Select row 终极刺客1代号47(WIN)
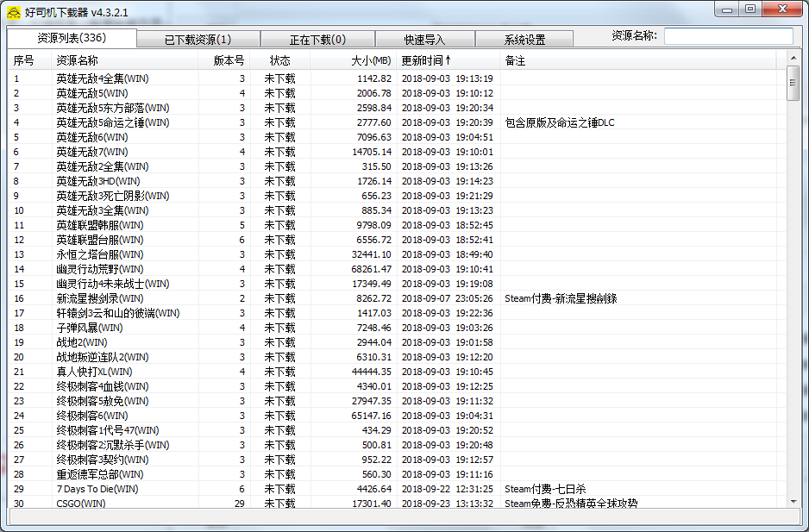Viewport: 809px width, 532px height. 397,430
